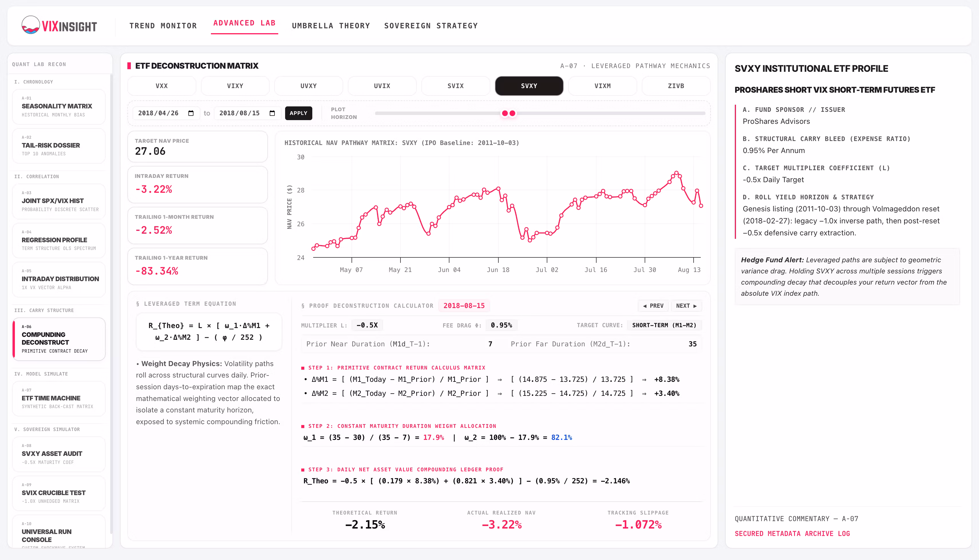Click the Trailing 1-Month Return card
Screen dimensions: 979x560
click(x=198, y=225)
